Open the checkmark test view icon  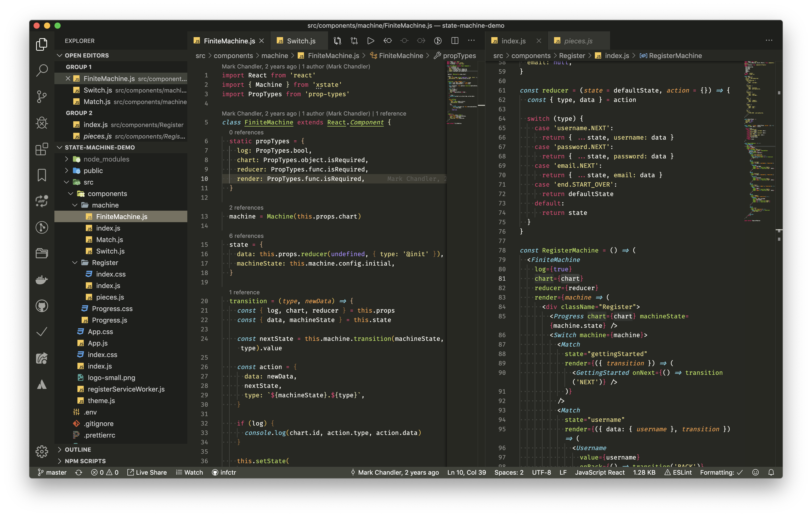42,332
